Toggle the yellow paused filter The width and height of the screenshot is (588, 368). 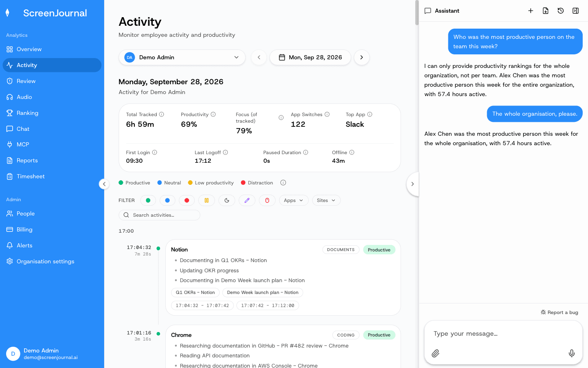(207, 200)
